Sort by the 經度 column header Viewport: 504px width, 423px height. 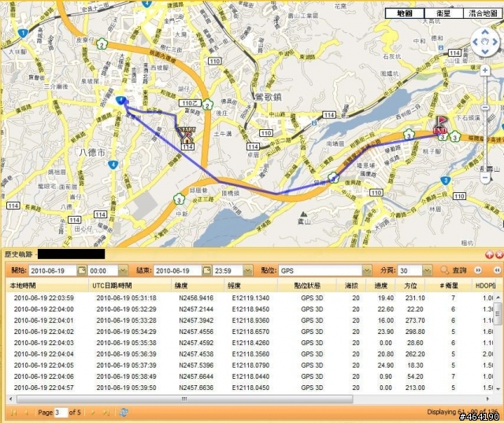tap(250, 285)
